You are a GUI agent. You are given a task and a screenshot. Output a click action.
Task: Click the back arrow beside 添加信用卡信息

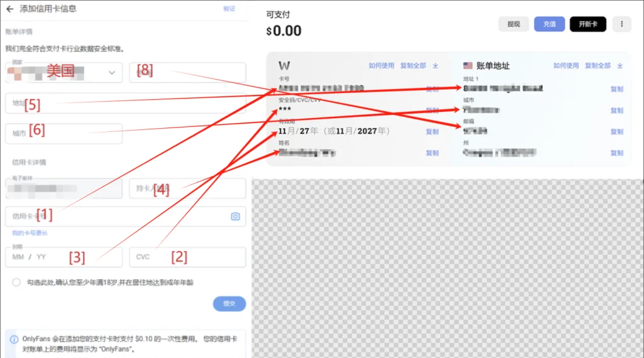[9, 9]
